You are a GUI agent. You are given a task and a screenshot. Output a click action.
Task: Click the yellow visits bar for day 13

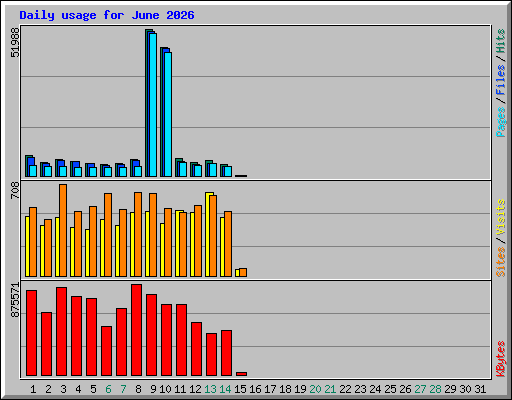click(208, 234)
